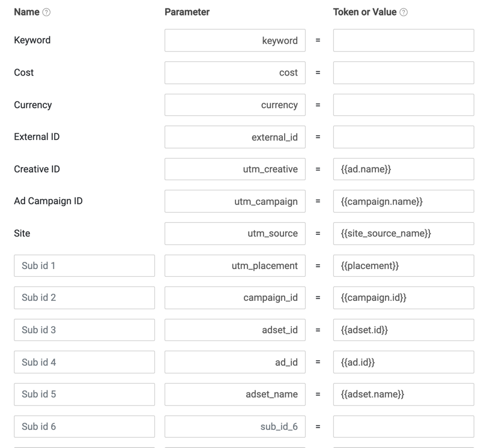Viewport: 487px width, 448px height.
Task: Click the Currency token value box
Action: point(404,104)
